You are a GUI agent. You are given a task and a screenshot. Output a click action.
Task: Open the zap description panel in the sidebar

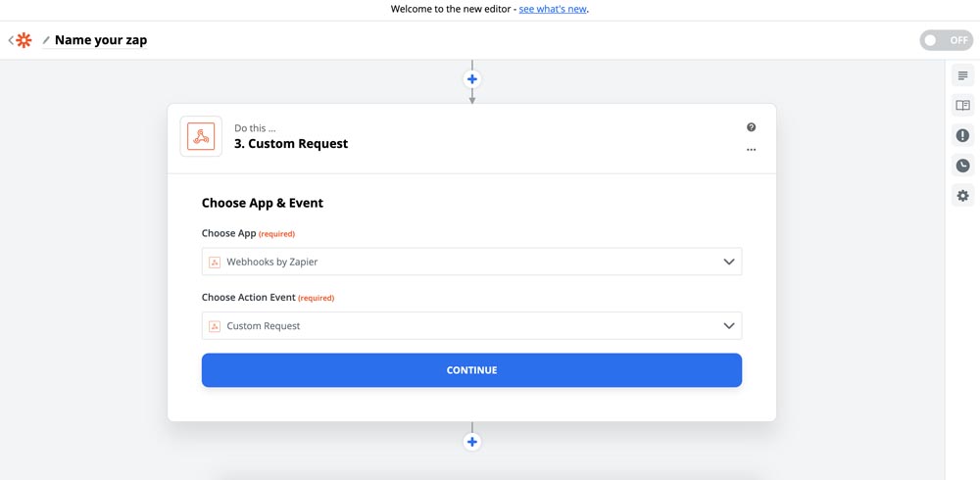(962, 75)
